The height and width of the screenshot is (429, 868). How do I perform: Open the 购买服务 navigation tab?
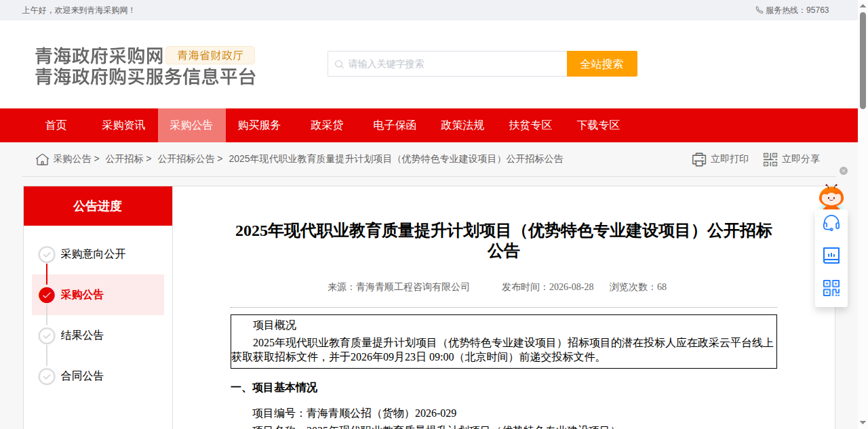[259, 125]
